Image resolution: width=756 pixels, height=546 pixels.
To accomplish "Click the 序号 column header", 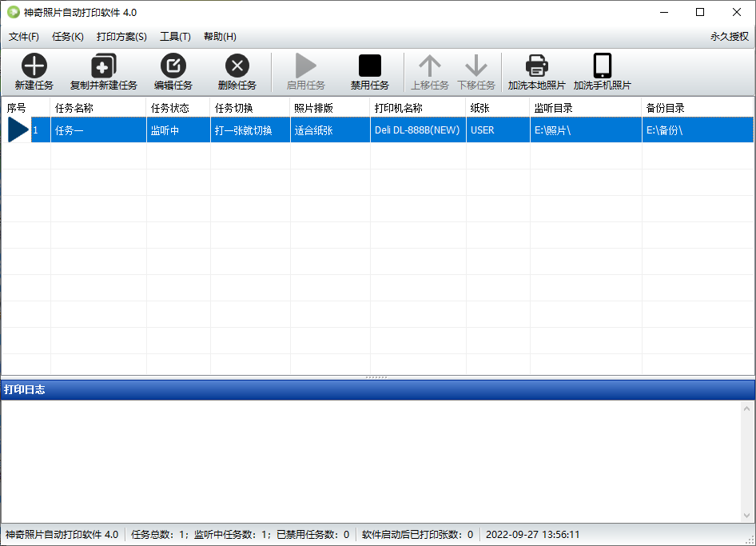I will 26,108.
